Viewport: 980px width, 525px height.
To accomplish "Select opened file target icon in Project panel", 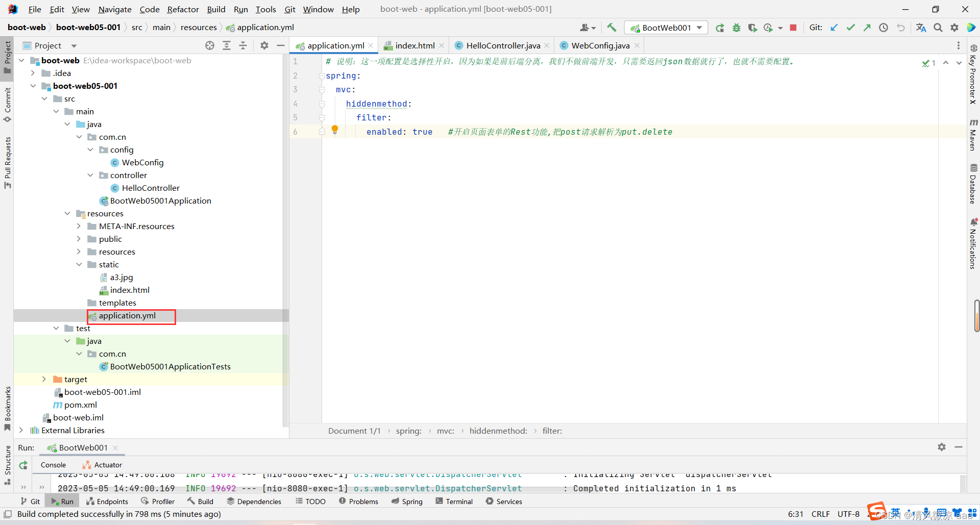I will tap(210, 45).
